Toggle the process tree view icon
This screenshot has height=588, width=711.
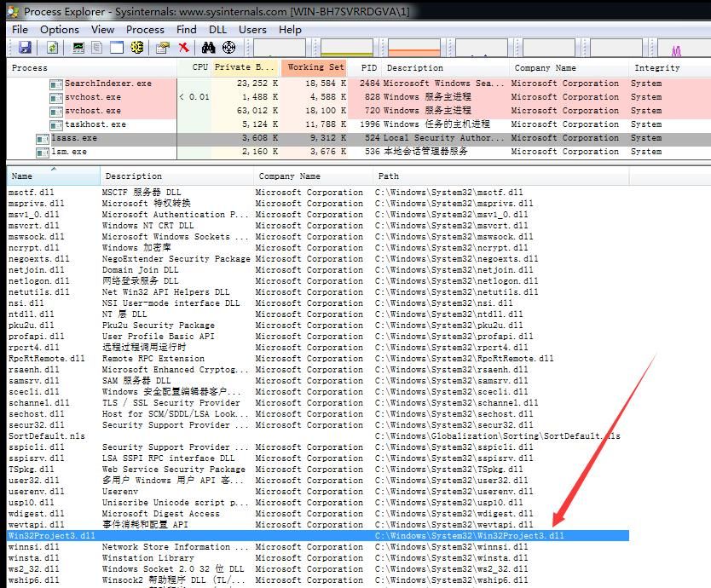coord(96,47)
